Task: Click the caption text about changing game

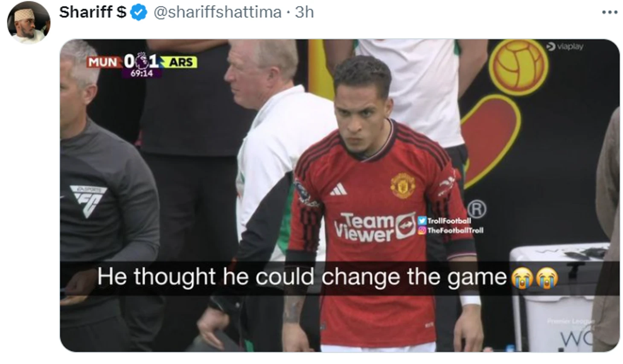Action: [302, 277]
